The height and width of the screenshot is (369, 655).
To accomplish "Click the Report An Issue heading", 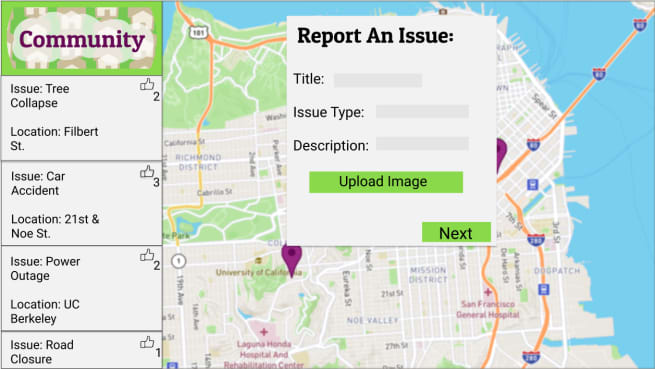I will (375, 36).
